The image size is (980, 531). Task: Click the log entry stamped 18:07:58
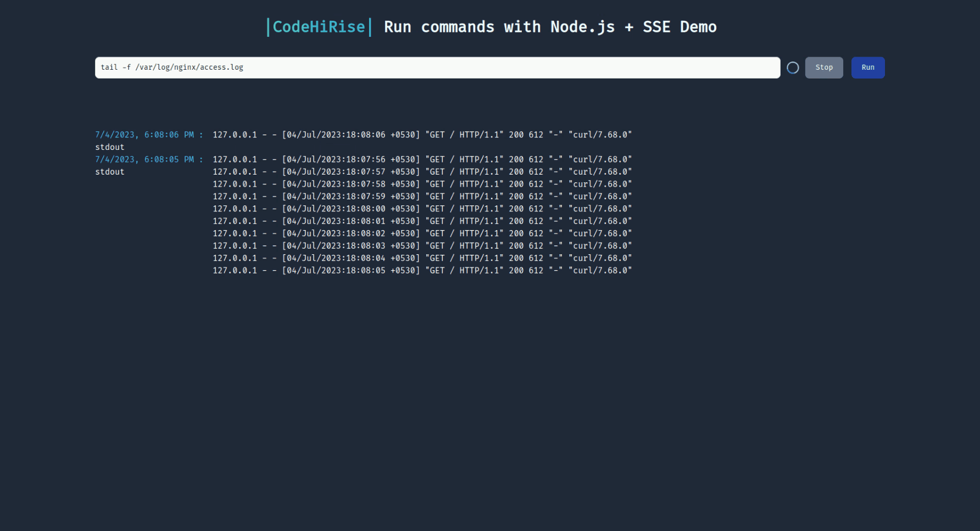click(x=422, y=184)
